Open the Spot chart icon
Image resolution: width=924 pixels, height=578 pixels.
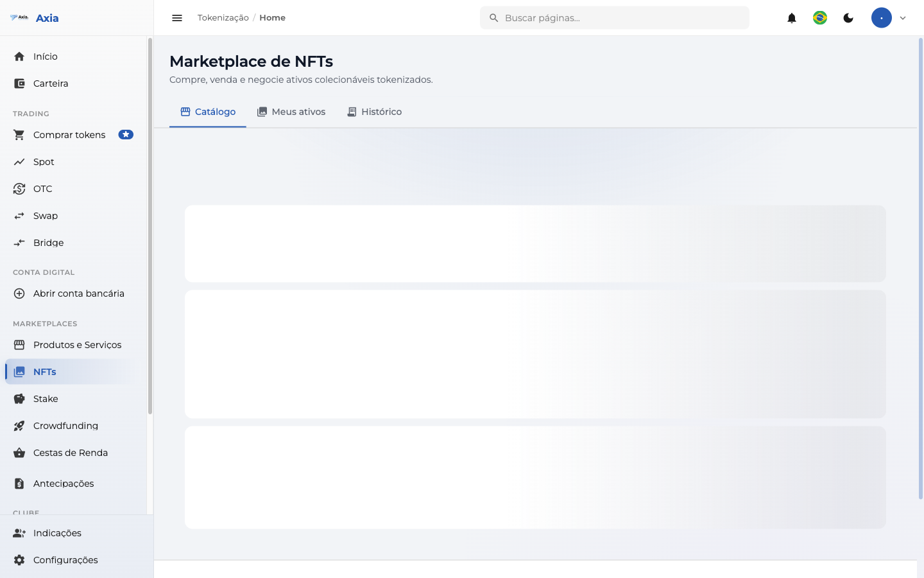click(x=19, y=162)
